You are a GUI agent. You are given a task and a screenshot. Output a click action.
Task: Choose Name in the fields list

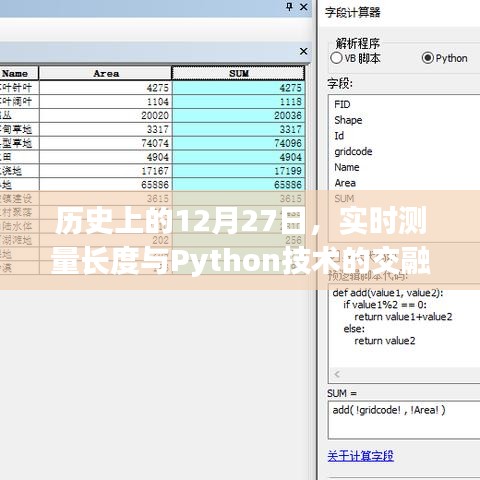(347, 167)
